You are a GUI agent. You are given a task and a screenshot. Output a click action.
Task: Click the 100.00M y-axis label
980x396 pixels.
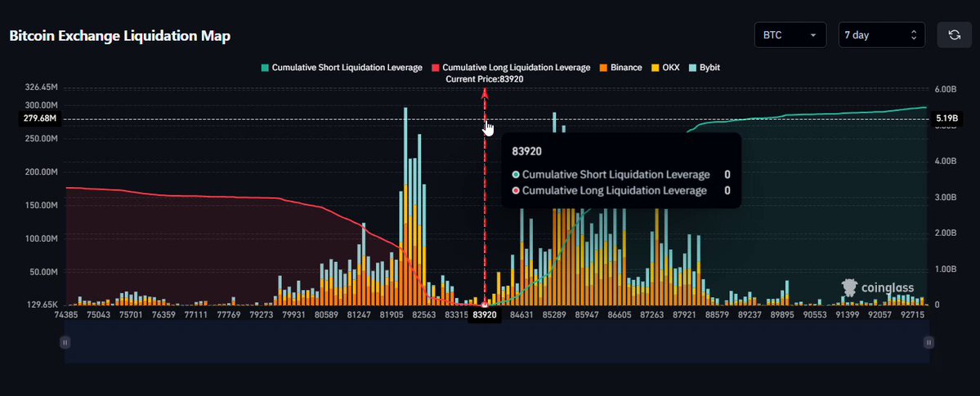[41, 238]
